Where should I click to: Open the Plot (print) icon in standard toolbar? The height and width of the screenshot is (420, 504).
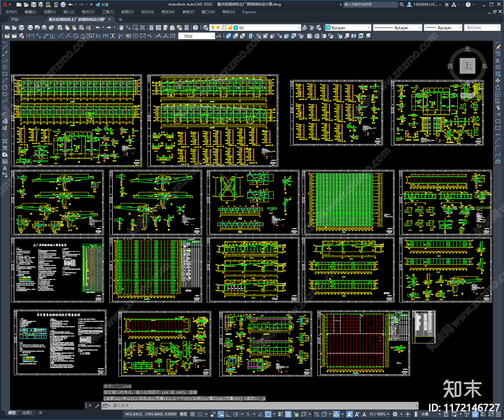(31, 28)
